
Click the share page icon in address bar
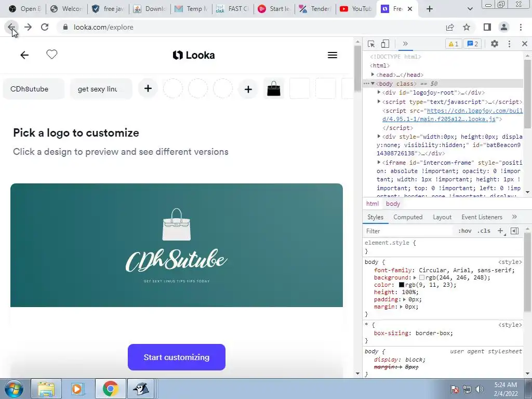(x=450, y=27)
